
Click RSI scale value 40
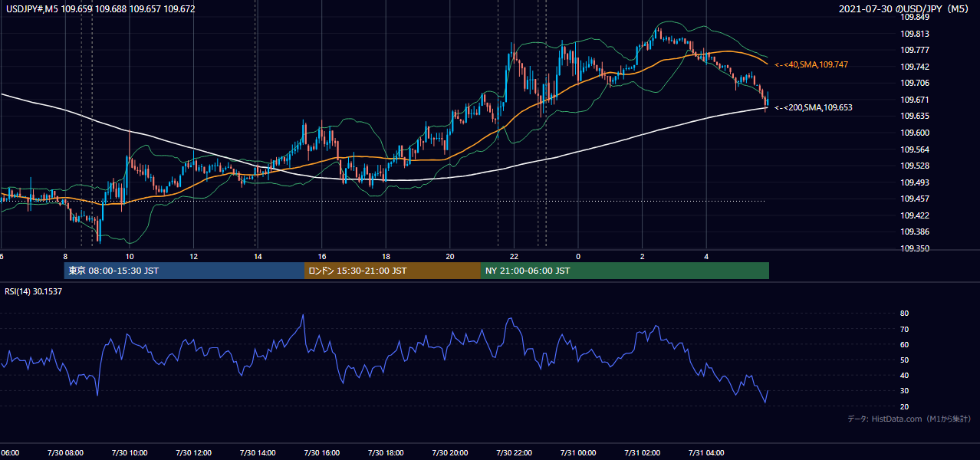[x=905, y=376]
